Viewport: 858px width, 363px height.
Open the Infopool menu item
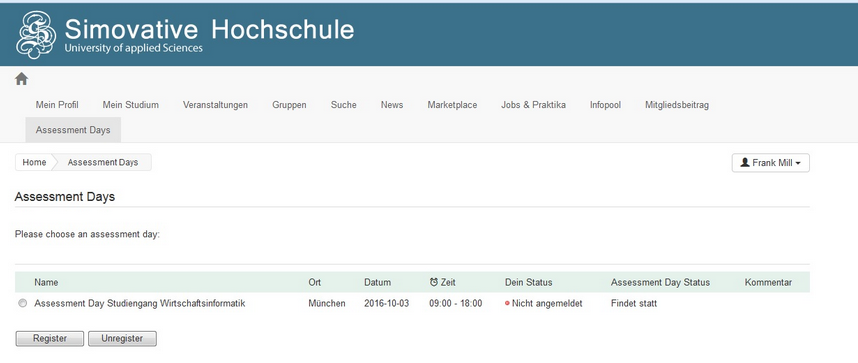pos(605,105)
